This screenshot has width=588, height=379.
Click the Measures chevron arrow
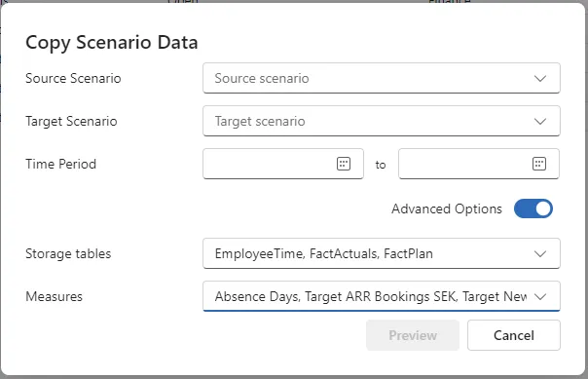540,296
